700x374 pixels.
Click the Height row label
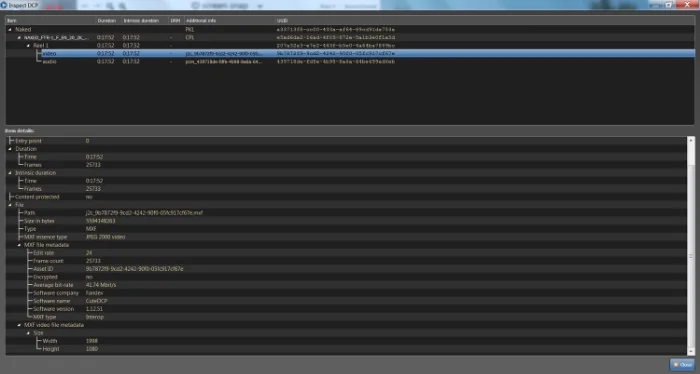(50, 349)
